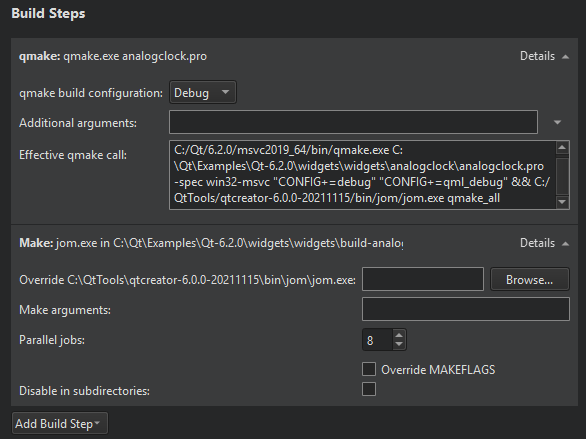
Task: Click the Override jom.exe path field
Action: [423, 279]
